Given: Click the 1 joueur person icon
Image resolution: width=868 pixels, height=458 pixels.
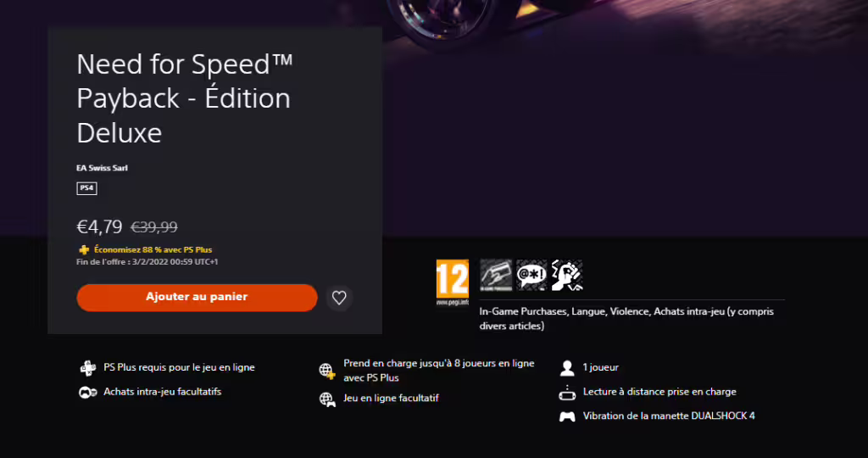Looking at the screenshot, I should click(x=567, y=368).
